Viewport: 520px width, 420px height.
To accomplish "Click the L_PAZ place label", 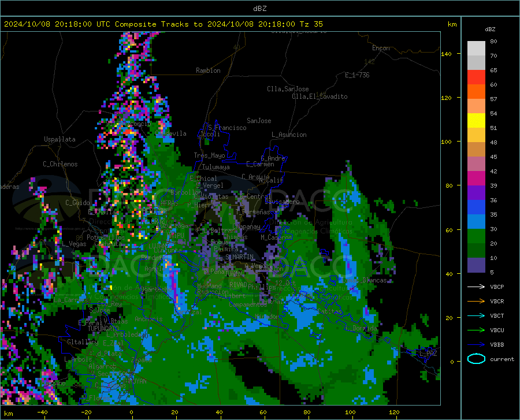I will [x=428, y=354].
